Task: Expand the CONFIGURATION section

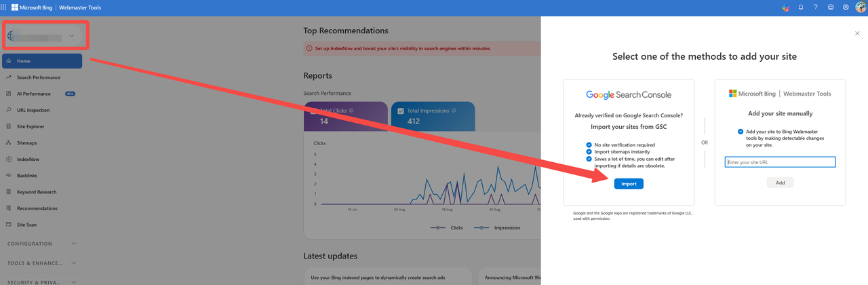Action: (41, 244)
